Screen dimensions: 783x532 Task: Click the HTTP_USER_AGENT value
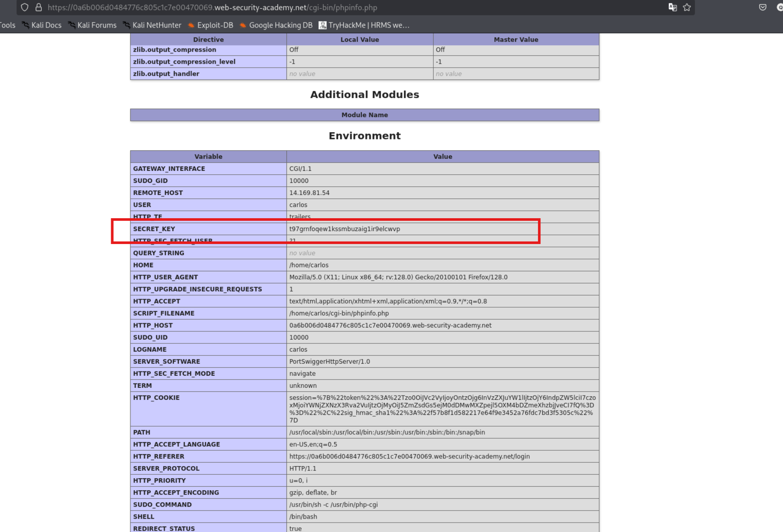click(x=398, y=277)
